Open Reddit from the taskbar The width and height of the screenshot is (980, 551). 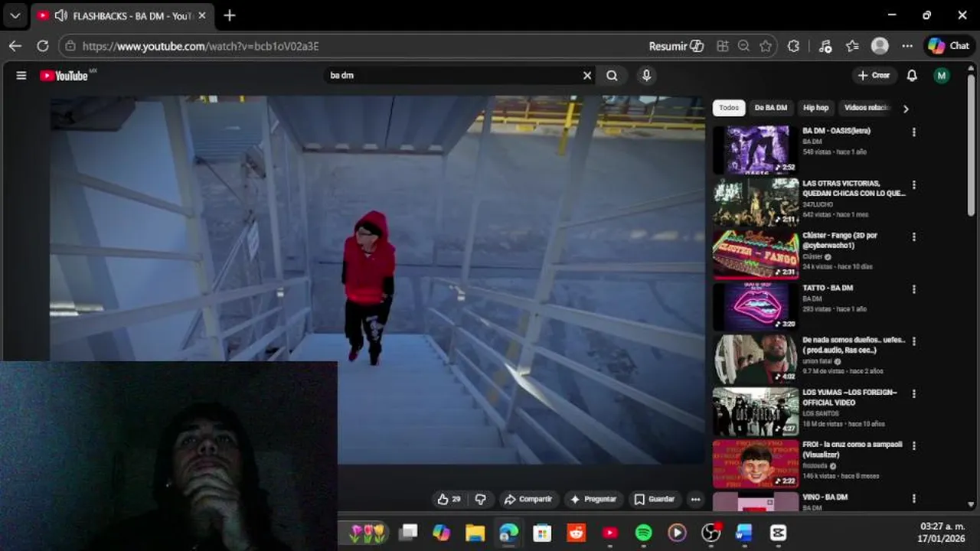point(577,533)
